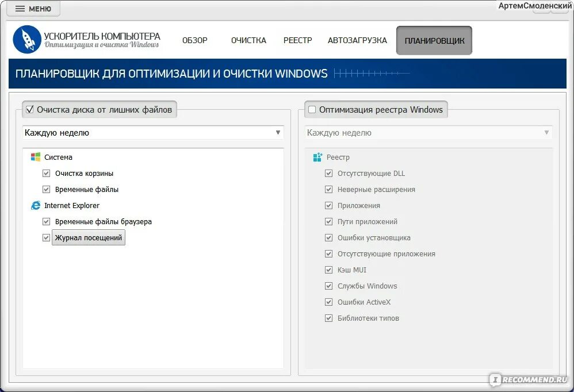Image resolution: width=574 pixels, height=392 pixels.
Task: Click the Отсутствующие DLL label
Action: click(x=371, y=174)
